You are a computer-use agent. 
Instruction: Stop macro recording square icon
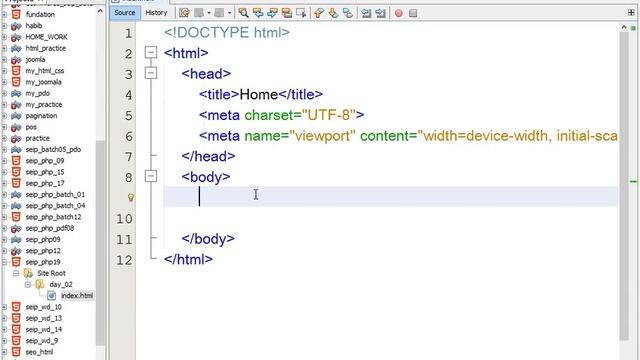click(413, 13)
